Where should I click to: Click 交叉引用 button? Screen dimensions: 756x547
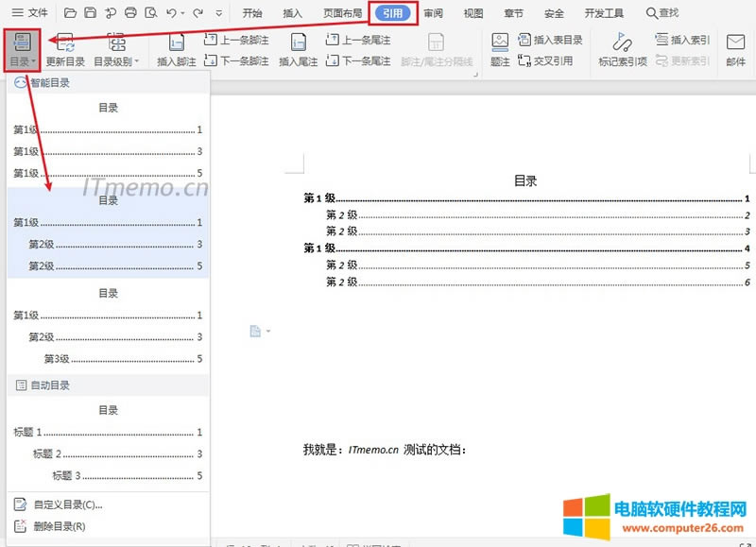552,60
